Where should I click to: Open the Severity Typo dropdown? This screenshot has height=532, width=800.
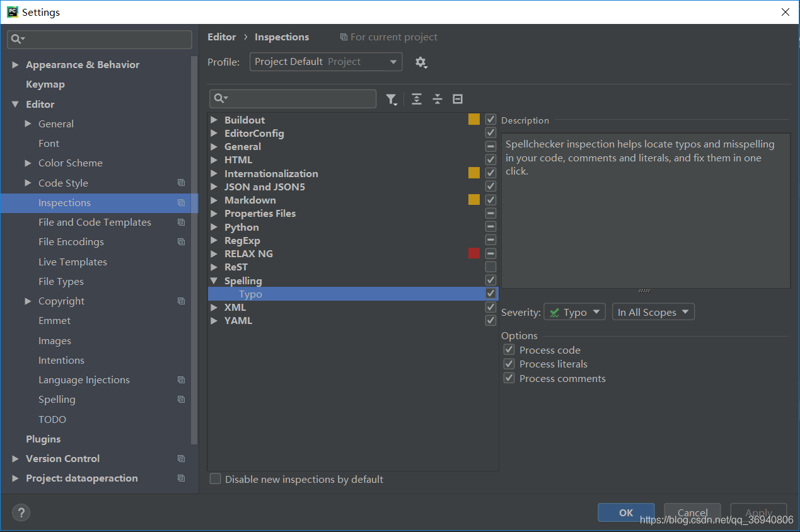click(x=574, y=312)
